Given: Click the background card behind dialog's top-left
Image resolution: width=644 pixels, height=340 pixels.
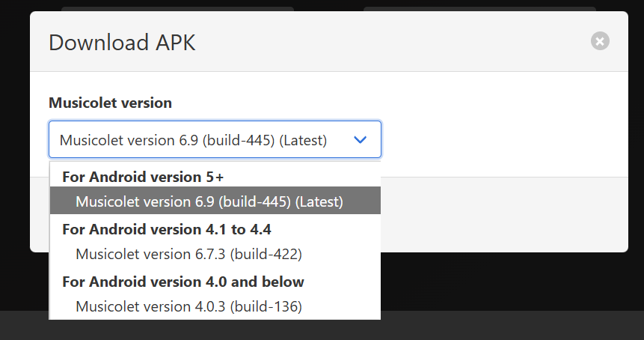Looking at the screenshot, I should pos(177,9).
